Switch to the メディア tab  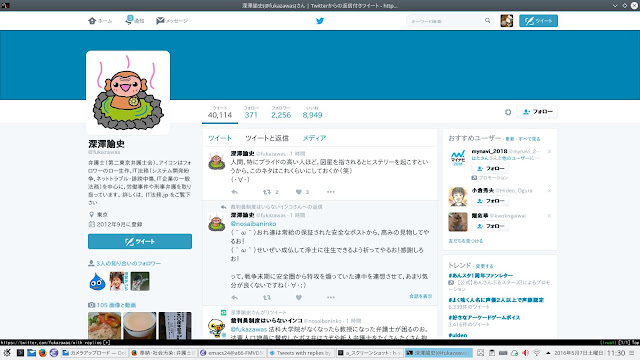click(x=314, y=138)
